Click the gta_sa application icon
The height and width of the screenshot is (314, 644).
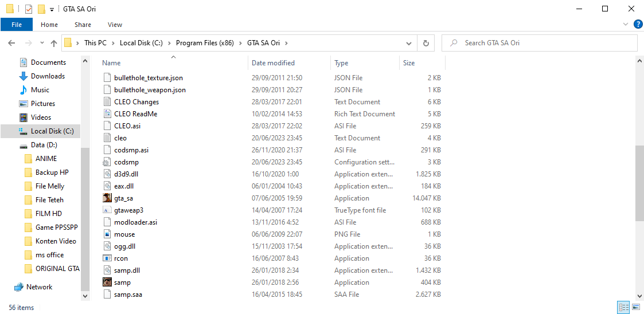(x=107, y=198)
